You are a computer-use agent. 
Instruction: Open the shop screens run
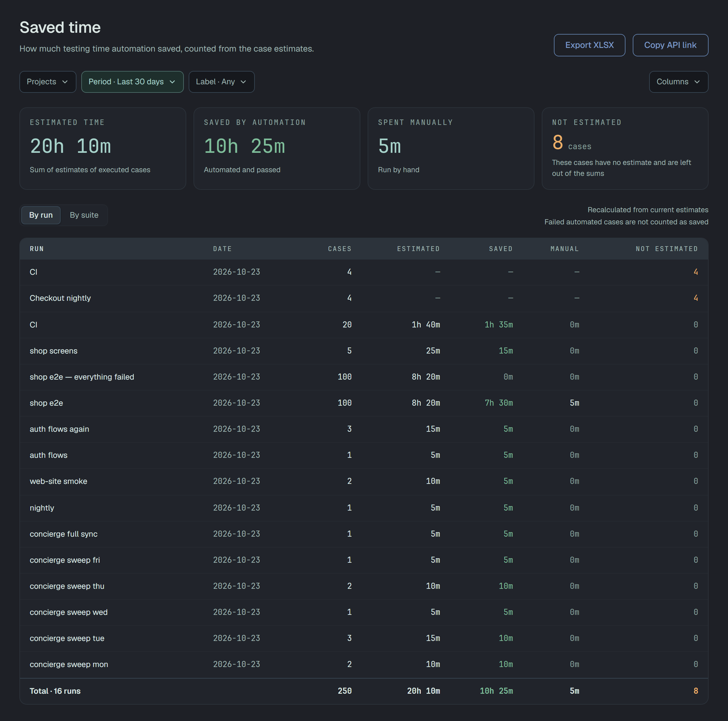click(364, 351)
